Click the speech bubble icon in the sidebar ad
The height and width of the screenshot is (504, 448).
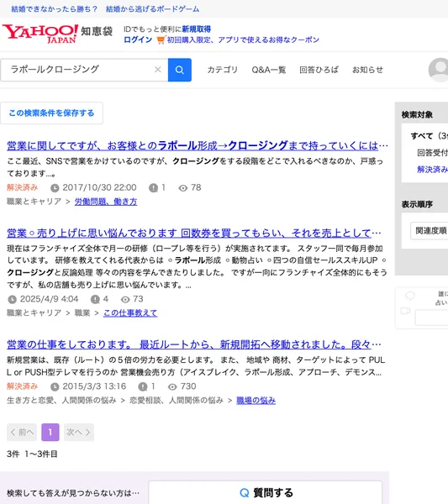point(409,296)
